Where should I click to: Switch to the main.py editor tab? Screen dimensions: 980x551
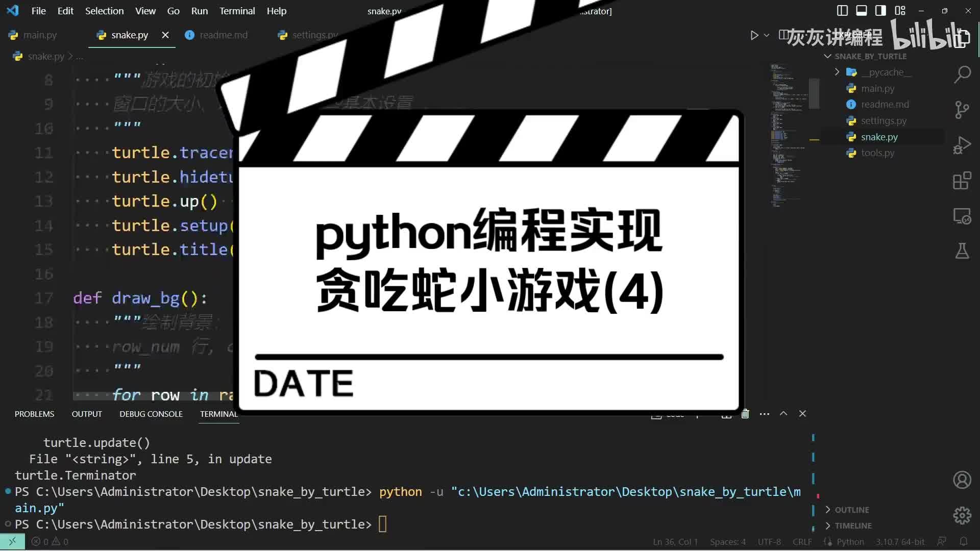click(x=40, y=35)
